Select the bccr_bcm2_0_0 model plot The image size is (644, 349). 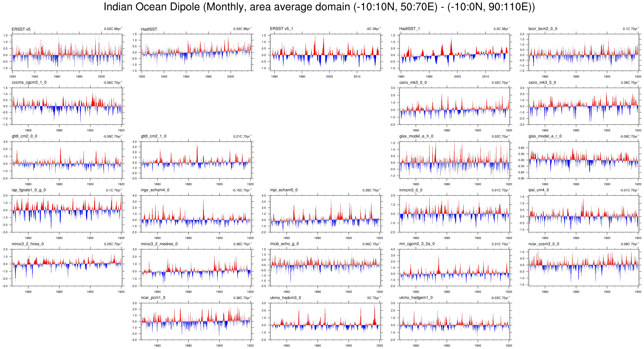coord(584,52)
